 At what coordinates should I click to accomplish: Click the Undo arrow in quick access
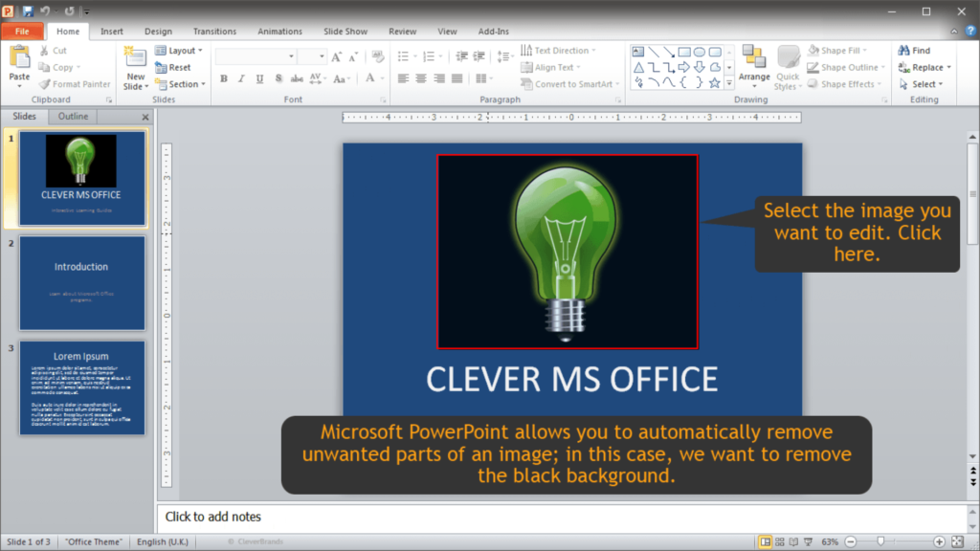pos(45,11)
